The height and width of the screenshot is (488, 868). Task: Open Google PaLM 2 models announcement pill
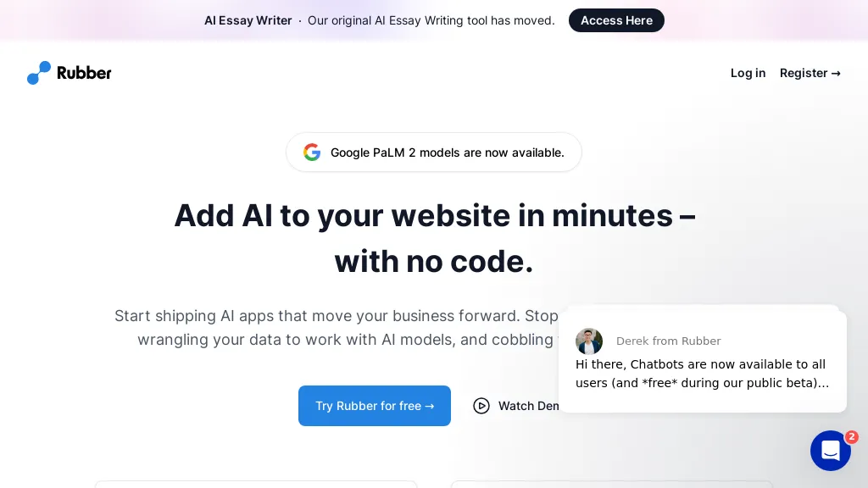click(x=434, y=152)
